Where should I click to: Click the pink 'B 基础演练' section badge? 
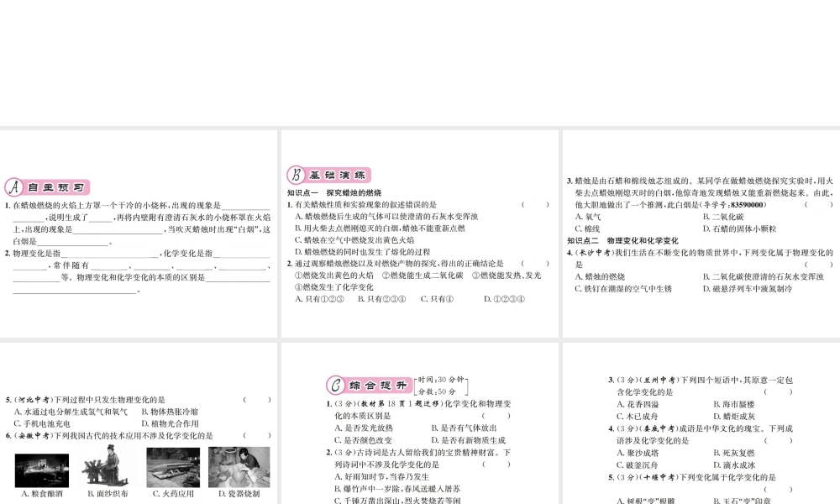pyautogui.click(x=328, y=176)
